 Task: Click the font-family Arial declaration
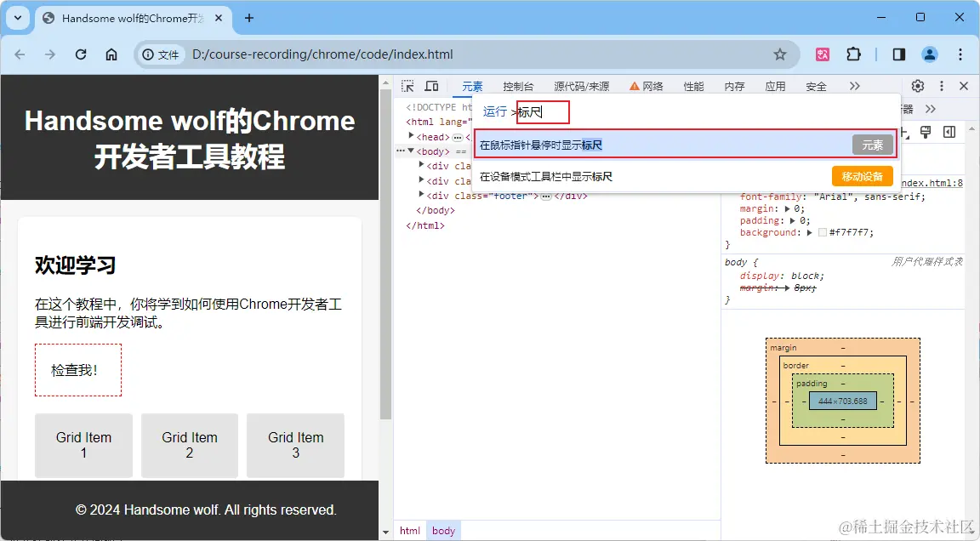click(833, 196)
